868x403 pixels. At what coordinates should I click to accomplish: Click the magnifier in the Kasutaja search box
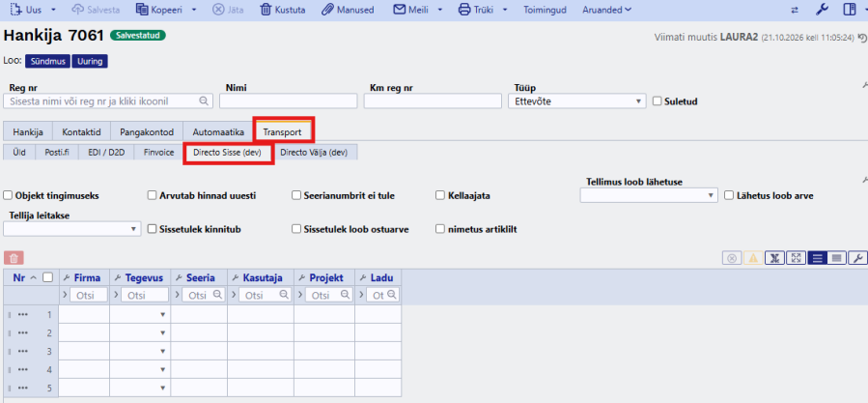(284, 295)
